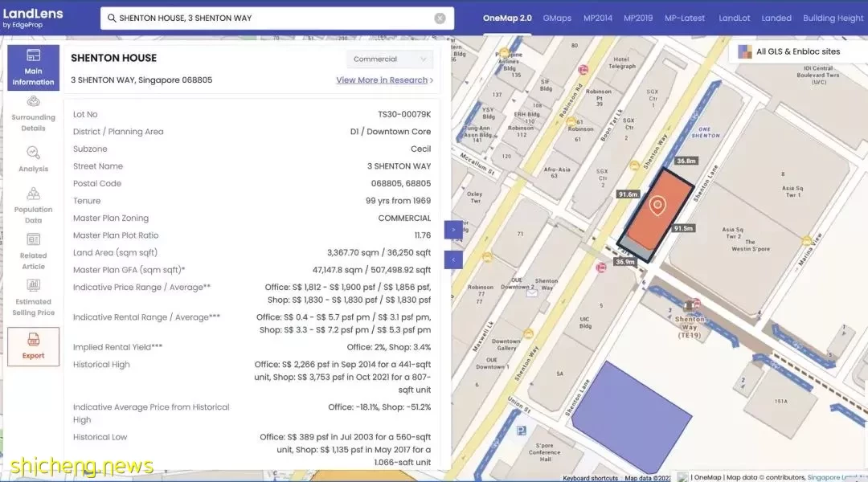This screenshot has height=482, width=868.
Task: Click the Subzone value Cecil
Action: [x=420, y=149]
